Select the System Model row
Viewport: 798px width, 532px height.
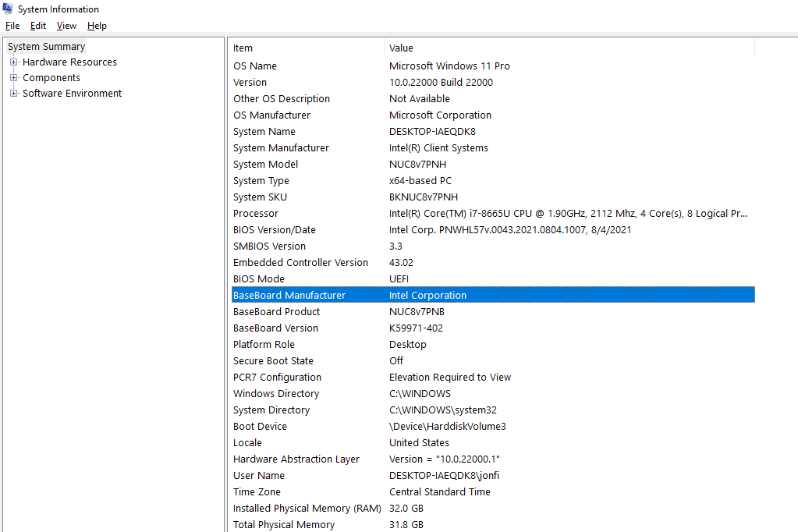(493, 165)
